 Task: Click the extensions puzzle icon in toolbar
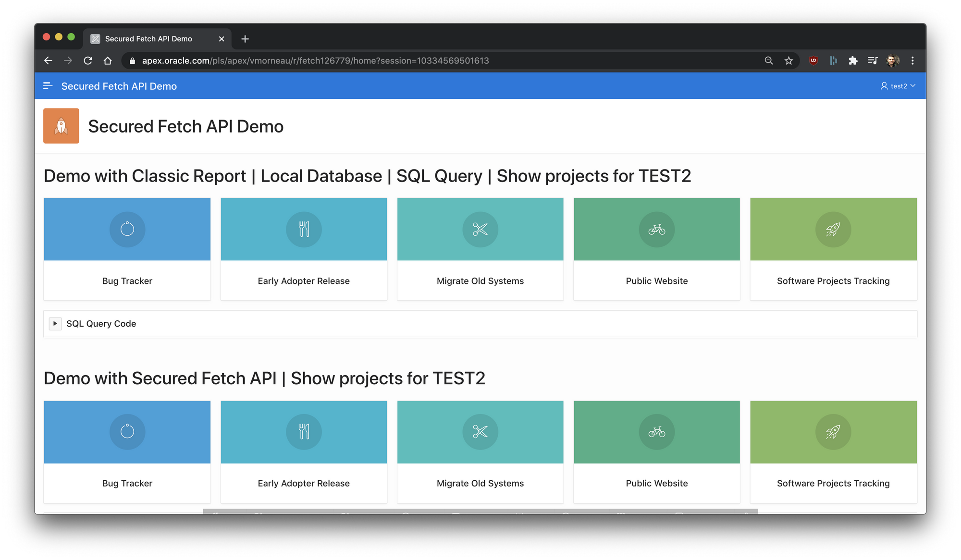coord(853,61)
